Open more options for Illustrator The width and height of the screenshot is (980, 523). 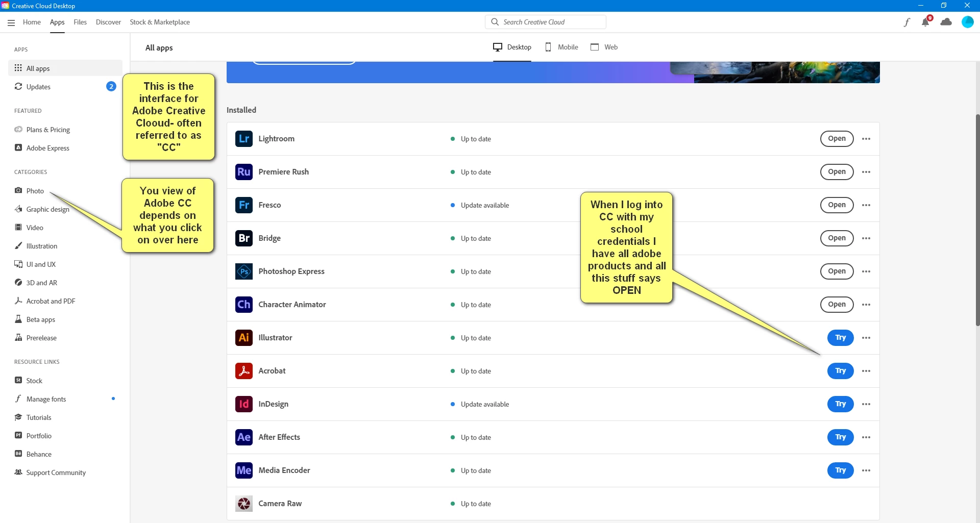coord(866,338)
